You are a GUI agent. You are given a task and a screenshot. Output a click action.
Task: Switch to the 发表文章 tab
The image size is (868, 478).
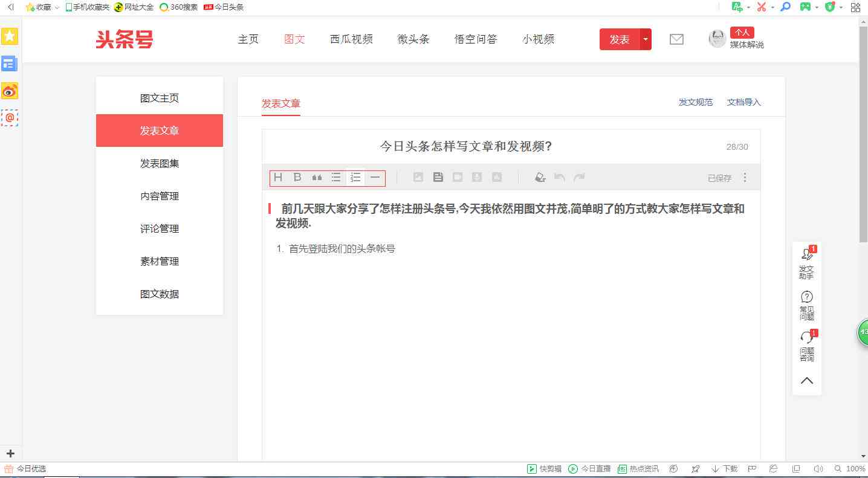pyautogui.click(x=281, y=103)
